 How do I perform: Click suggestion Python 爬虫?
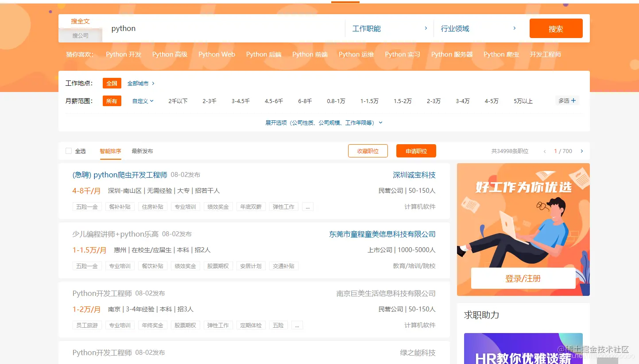click(x=501, y=54)
